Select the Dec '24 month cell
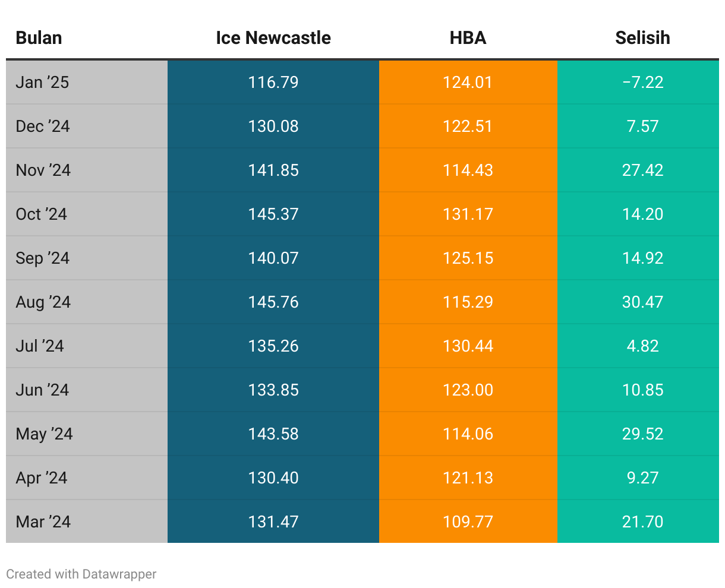This screenshot has height=588, width=725. 43,126
